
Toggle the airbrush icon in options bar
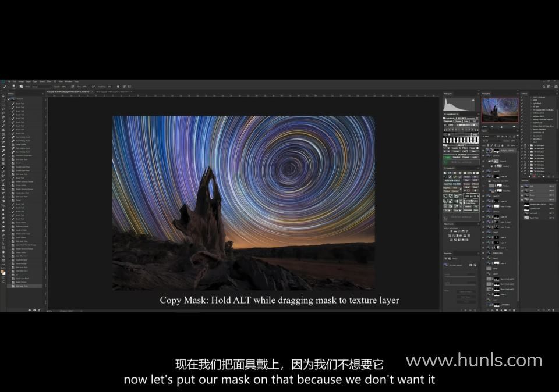(x=93, y=87)
